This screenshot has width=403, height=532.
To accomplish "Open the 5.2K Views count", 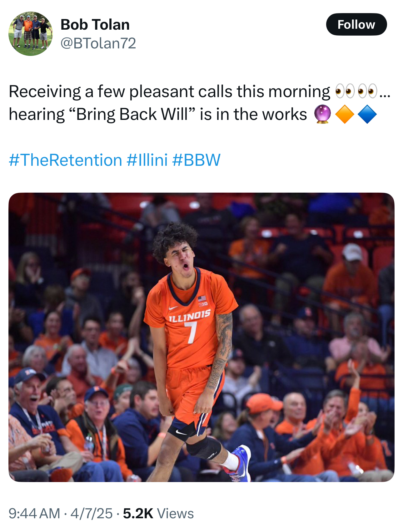I will click(158, 514).
